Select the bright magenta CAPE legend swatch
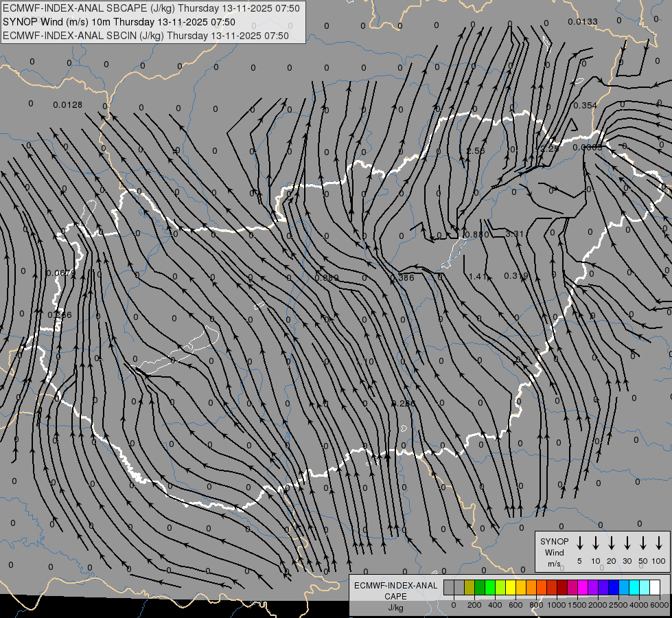Image resolution: width=672 pixels, height=618 pixels. pos(583,587)
